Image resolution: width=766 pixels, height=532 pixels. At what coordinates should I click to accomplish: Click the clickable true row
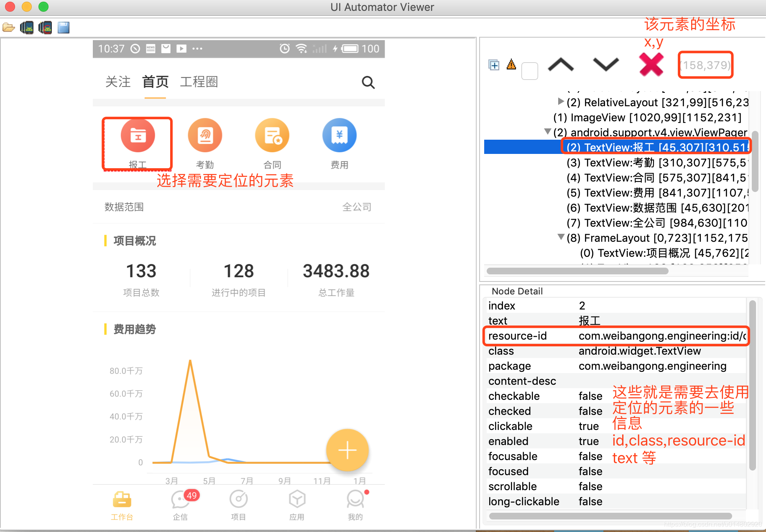click(616, 426)
